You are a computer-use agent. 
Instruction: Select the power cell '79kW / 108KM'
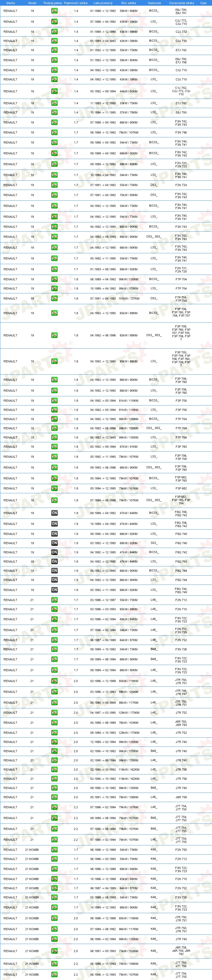(x=129, y=964)
